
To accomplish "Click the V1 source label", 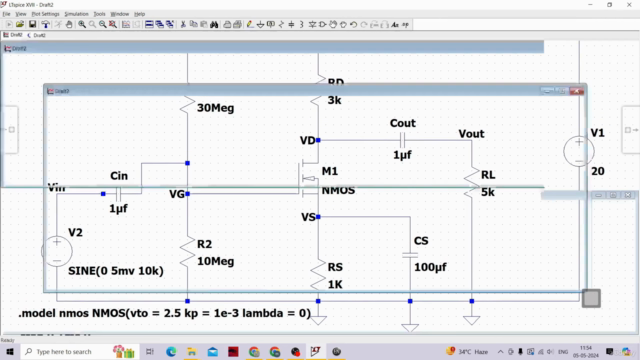I will point(598,133).
